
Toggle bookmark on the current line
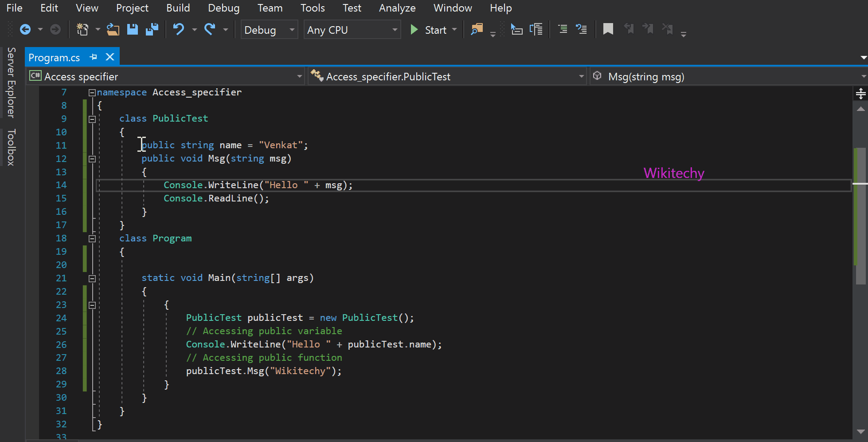608,30
